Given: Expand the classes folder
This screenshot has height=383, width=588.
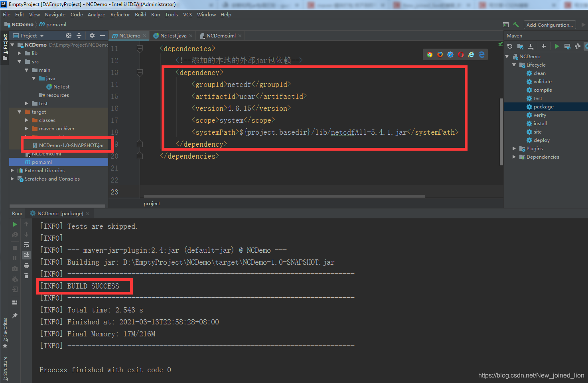Looking at the screenshot, I should [27, 120].
